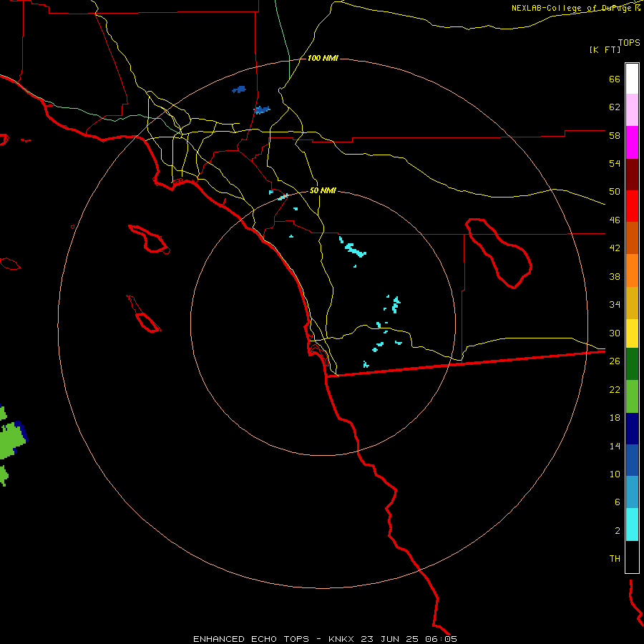Click the "ENHANCED ECHO TOPS" product title
Screen dimensions: 644x644
251,639
